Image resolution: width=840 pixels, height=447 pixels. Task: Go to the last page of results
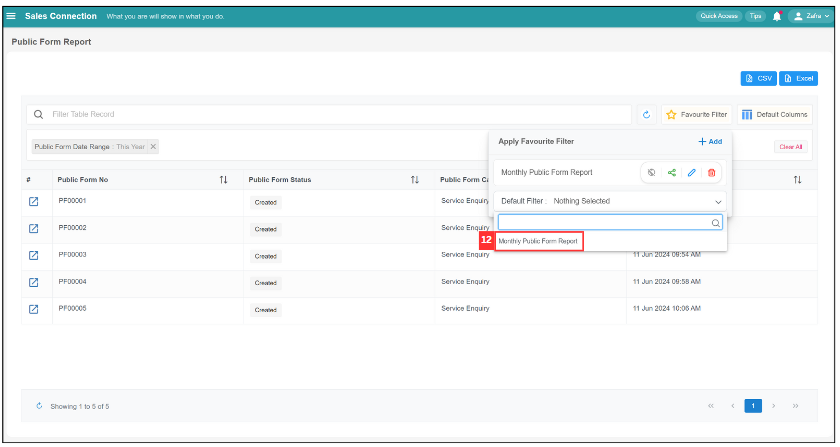795,406
